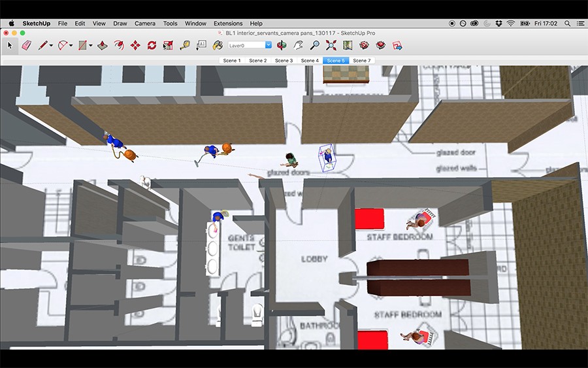Open the Arc tool dropdown arrow
Image resolution: width=588 pixels, height=368 pixels.
pyautogui.click(x=71, y=46)
